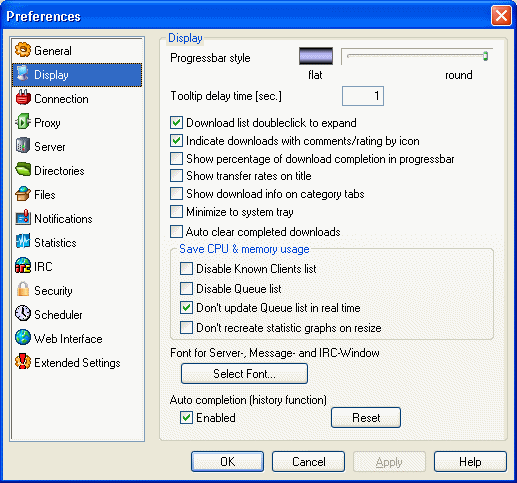The width and height of the screenshot is (517, 483).
Task: Select the Proxy icon in sidebar
Action: click(23, 122)
